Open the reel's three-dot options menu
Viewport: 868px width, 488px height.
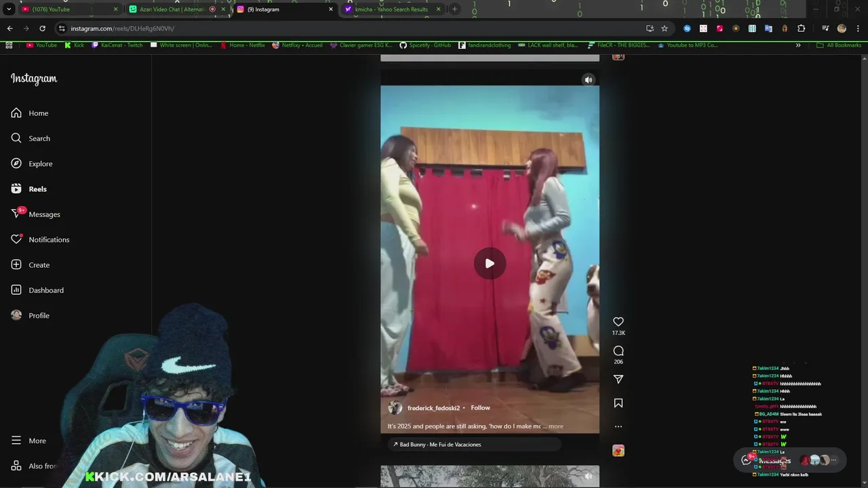click(x=618, y=427)
